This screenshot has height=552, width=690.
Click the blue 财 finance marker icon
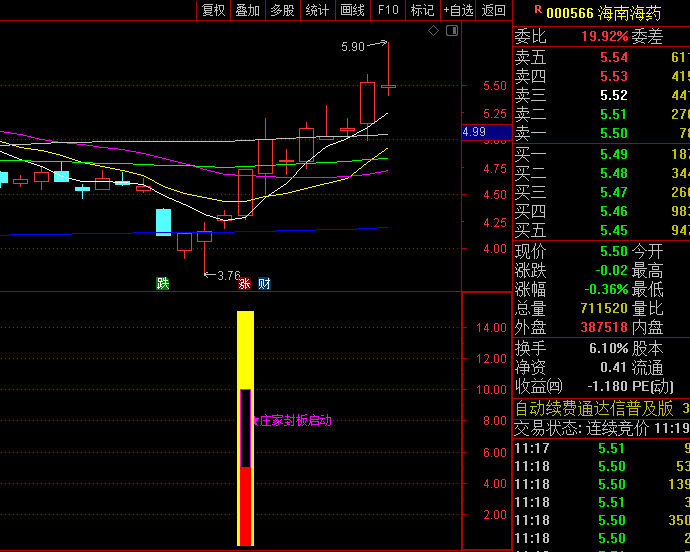pos(264,283)
